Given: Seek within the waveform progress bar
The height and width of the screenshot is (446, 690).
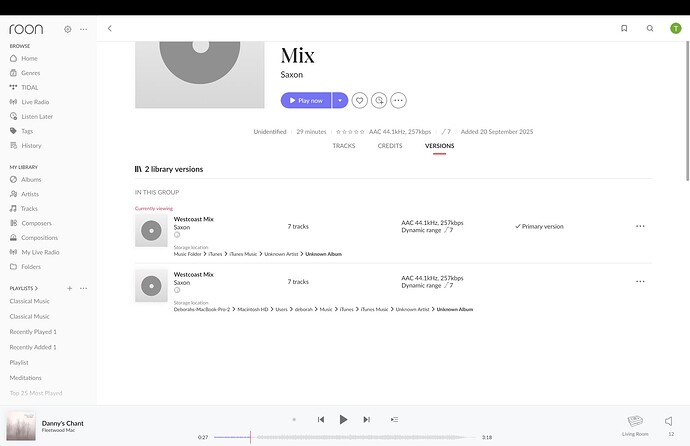Looking at the screenshot, I should (x=345, y=437).
